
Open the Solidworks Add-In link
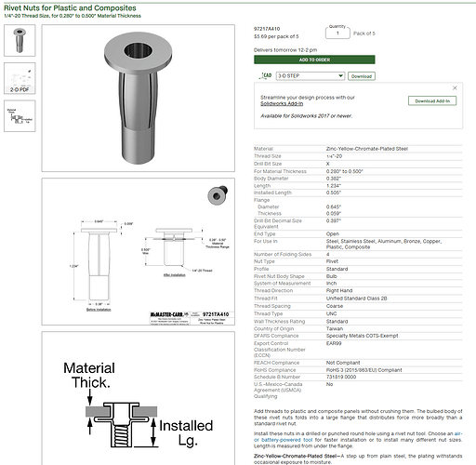(x=282, y=103)
